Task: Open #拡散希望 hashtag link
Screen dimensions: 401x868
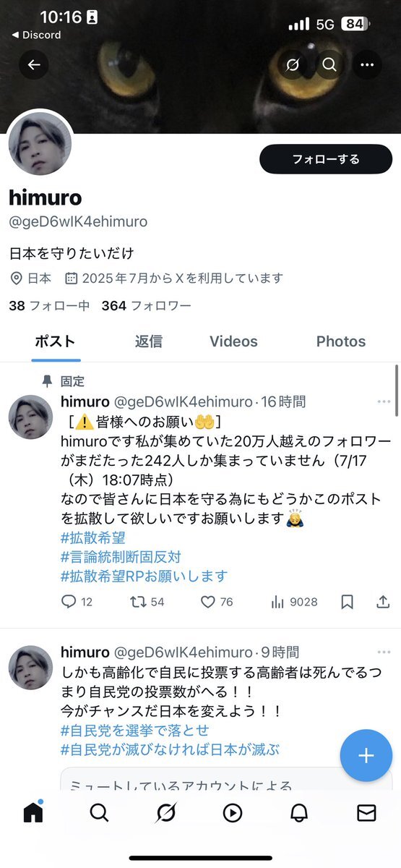Action: (92, 538)
